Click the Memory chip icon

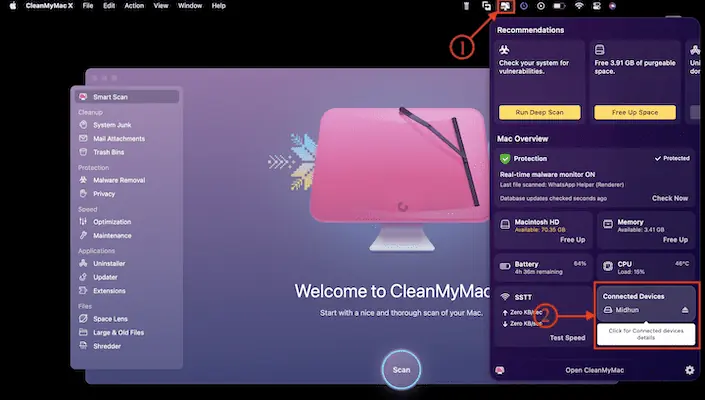click(x=607, y=224)
